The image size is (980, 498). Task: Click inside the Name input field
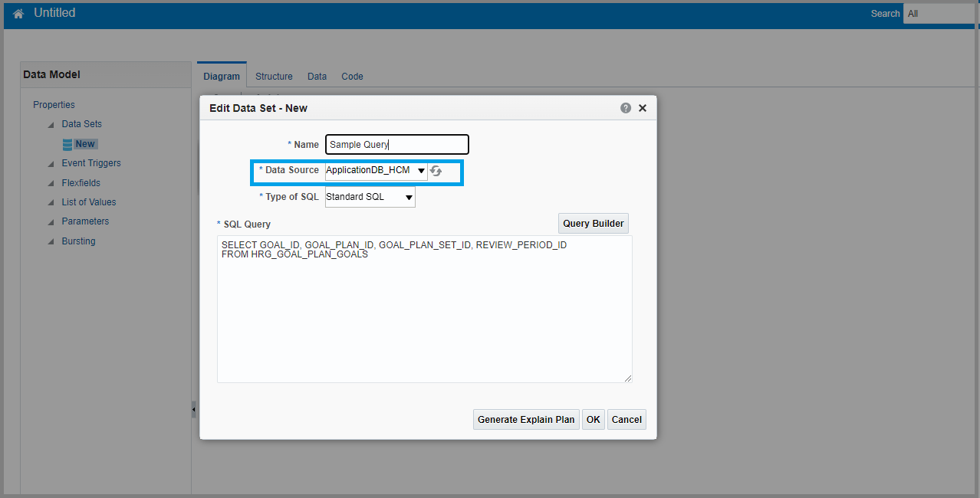[x=396, y=144]
